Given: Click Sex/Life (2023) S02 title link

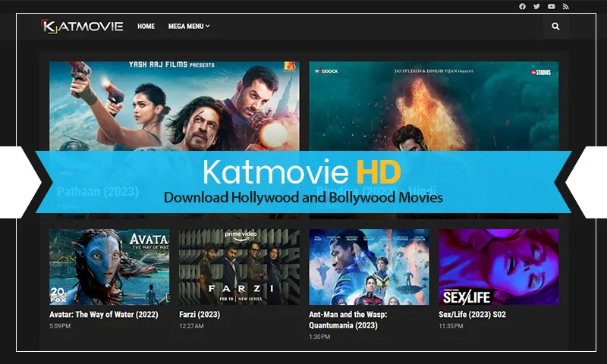Looking at the screenshot, I should (472, 315).
